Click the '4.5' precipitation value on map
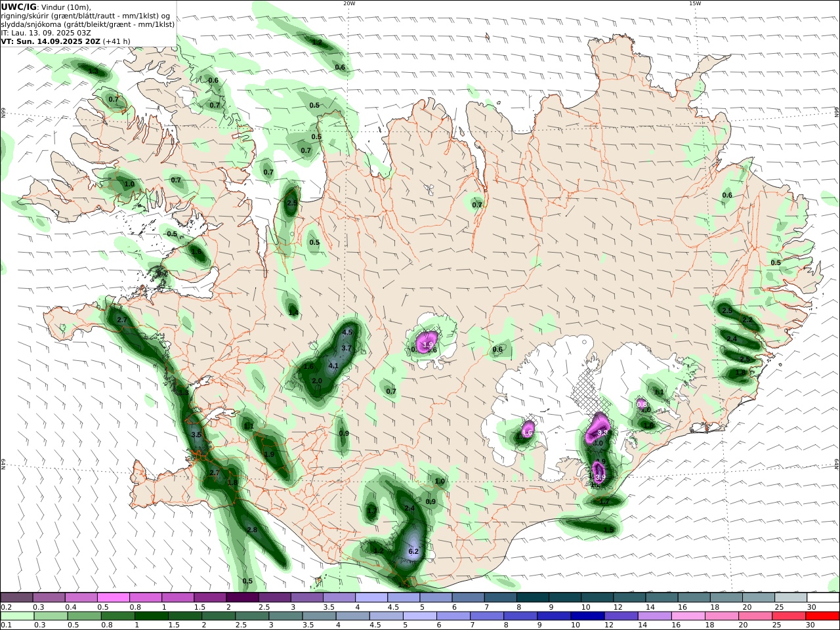 point(348,332)
